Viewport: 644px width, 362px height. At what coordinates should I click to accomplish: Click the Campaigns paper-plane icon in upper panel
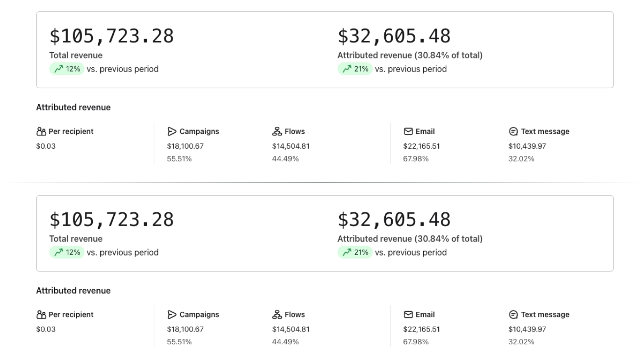(172, 131)
